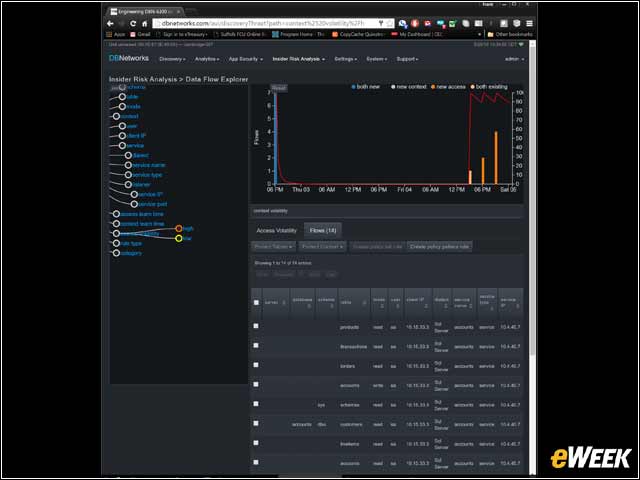
Task: Open the Support dropdown menu
Action: [x=407, y=59]
